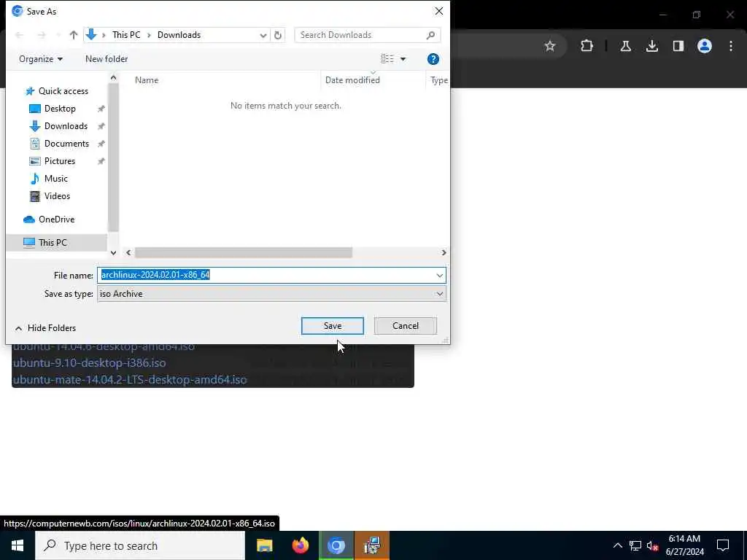The image size is (747, 560).
Task: Show hidden system tray icons
Action: (617, 545)
